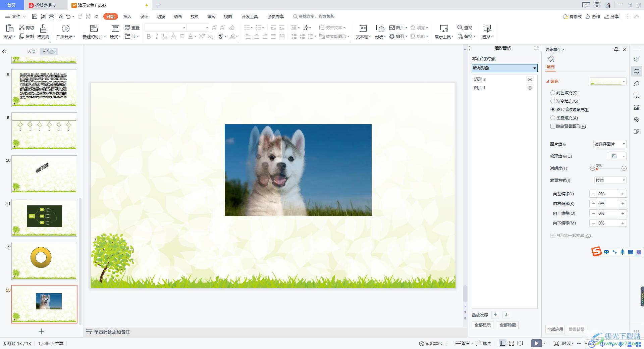This screenshot has width=644, height=349.
Task: Toggle Italic formatting icon
Action: point(157,36)
